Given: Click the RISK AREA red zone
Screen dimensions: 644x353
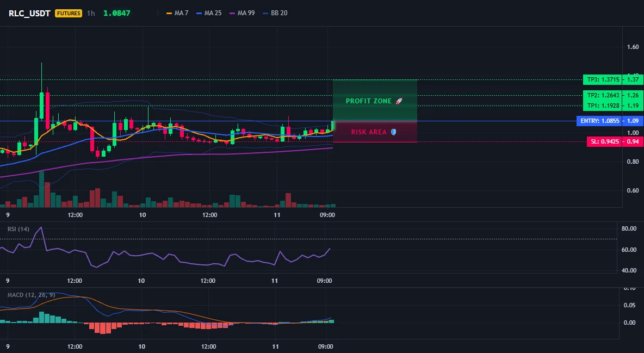Looking at the screenshot, I should (375, 132).
